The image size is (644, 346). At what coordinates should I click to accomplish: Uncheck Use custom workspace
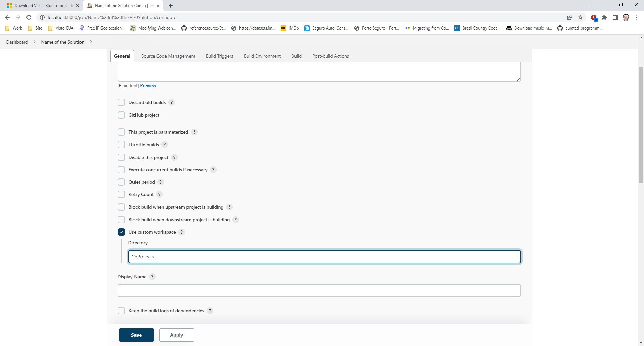121,232
